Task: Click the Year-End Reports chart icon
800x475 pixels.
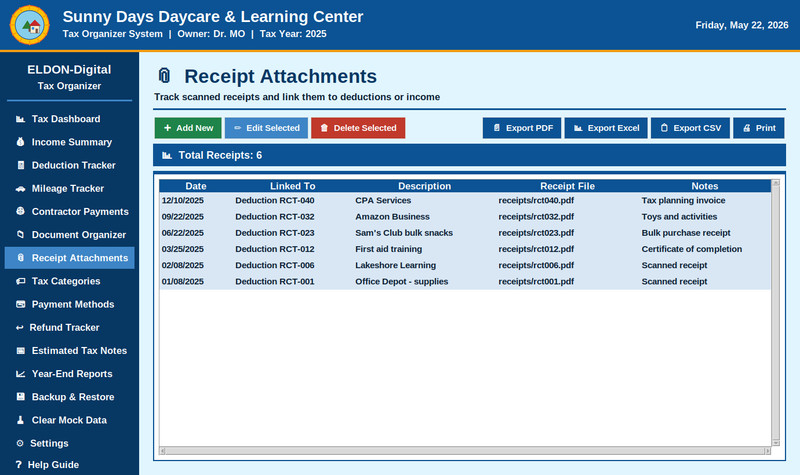Action: [20, 374]
